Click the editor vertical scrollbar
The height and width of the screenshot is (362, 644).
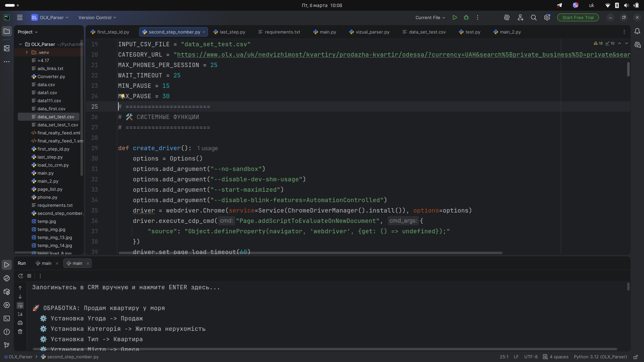[628, 69]
